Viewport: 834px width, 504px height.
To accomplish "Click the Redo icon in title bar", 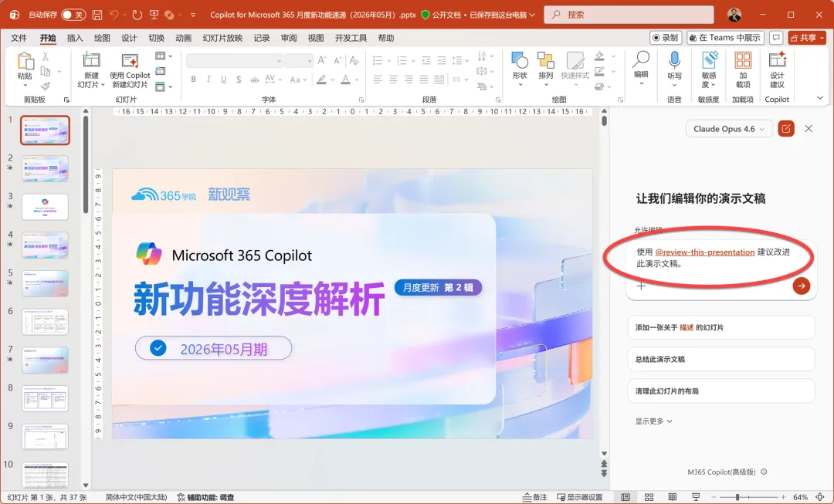I will (x=137, y=15).
